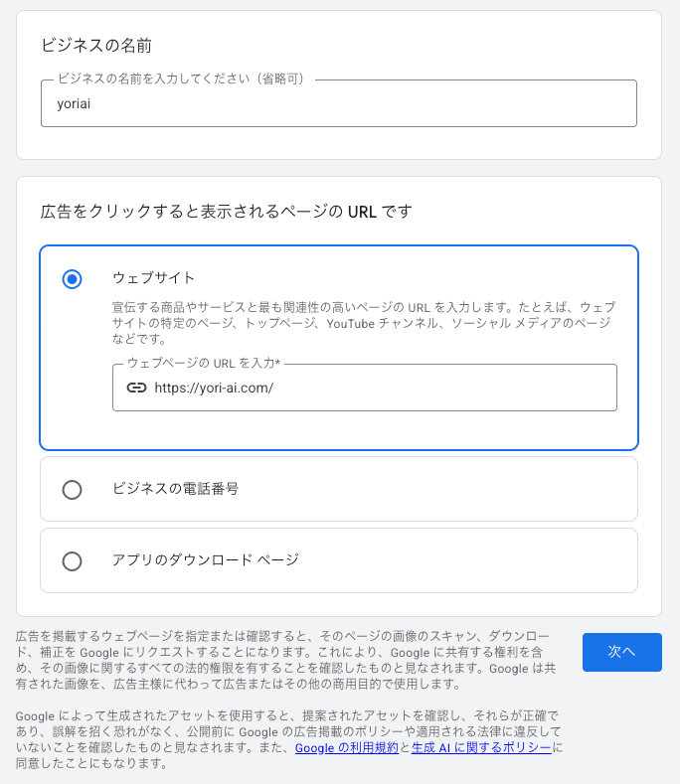680x784 pixels.
Task: Click the heading about the ad's landing page URL
Action: (226, 211)
